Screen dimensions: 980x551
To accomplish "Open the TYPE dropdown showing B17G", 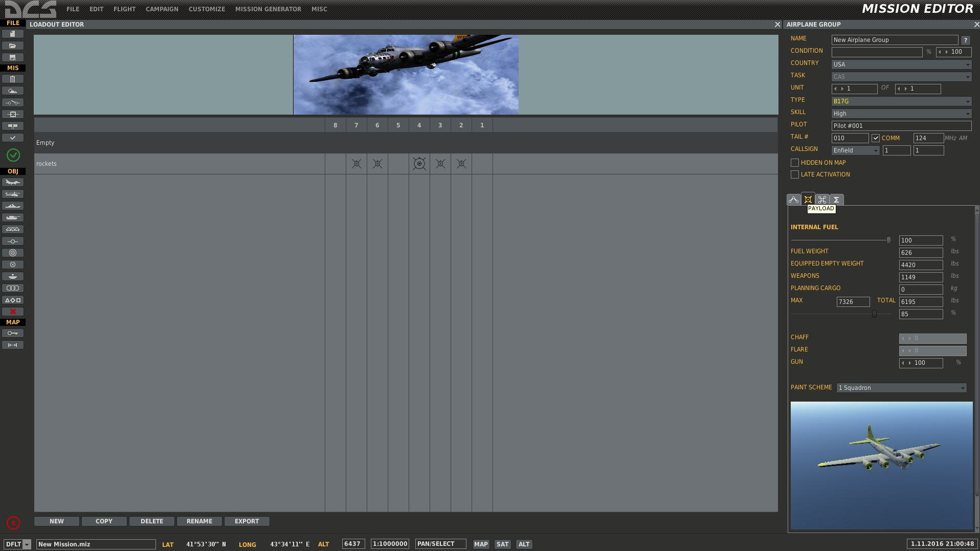I will pyautogui.click(x=901, y=101).
